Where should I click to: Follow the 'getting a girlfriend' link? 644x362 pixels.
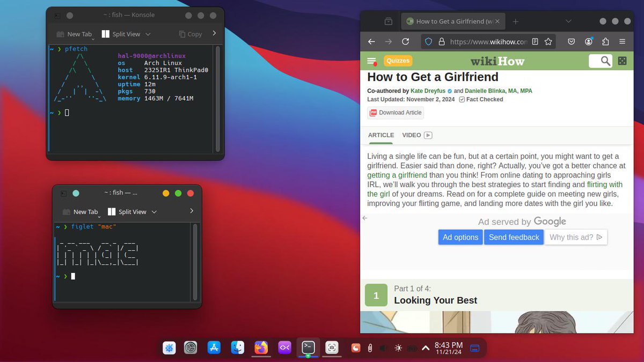(397, 175)
